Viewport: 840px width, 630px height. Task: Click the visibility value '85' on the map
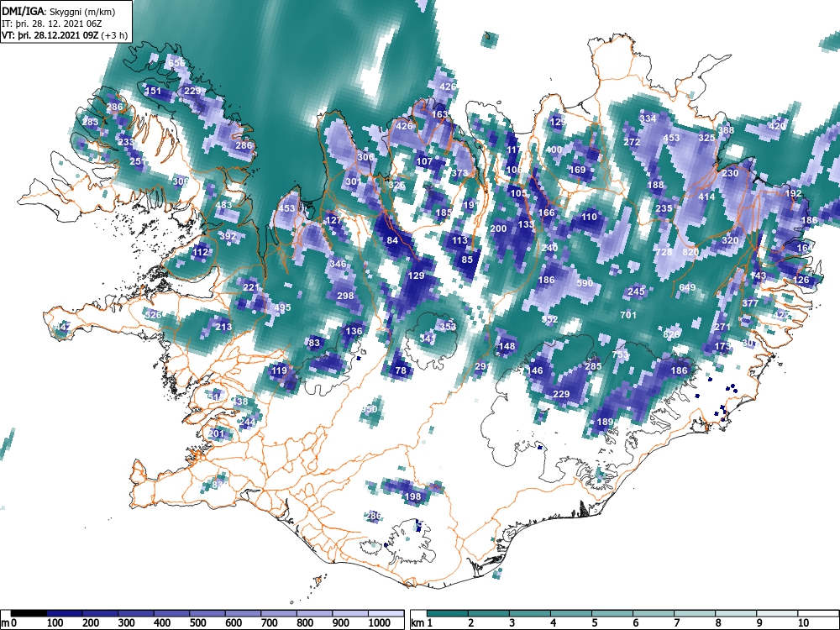pyautogui.click(x=467, y=260)
